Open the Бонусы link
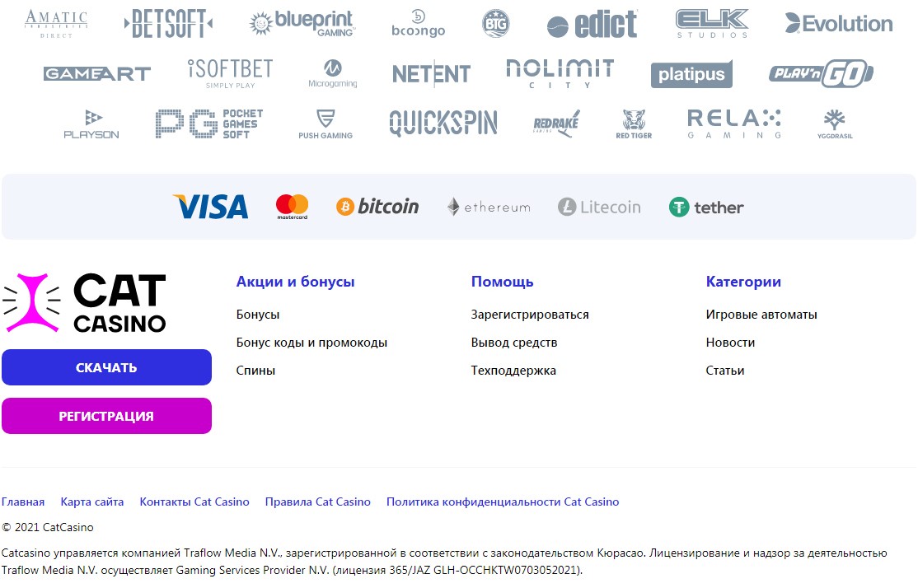The image size is (918, 588). [258, 315]
